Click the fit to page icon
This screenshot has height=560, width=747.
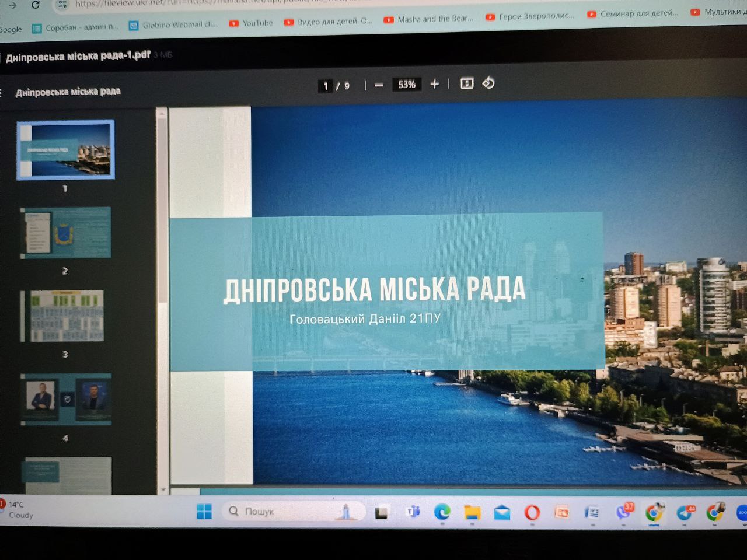point(467,83)
